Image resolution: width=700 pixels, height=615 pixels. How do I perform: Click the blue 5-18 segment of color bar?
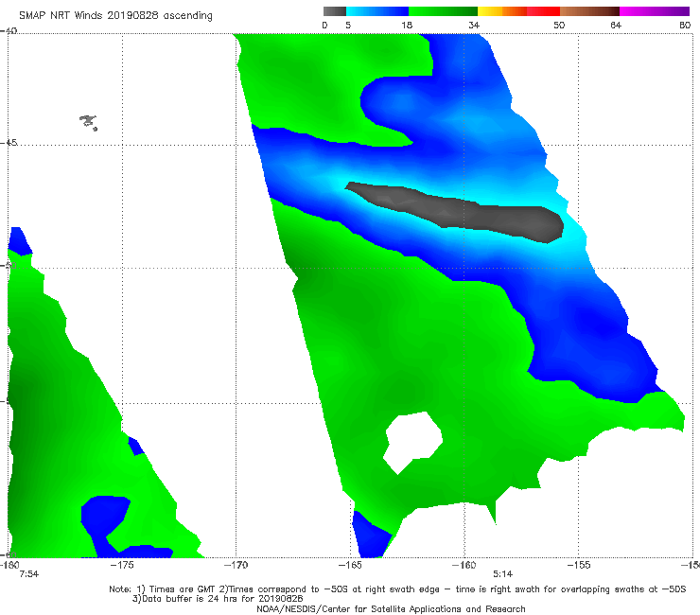point(377,11)
